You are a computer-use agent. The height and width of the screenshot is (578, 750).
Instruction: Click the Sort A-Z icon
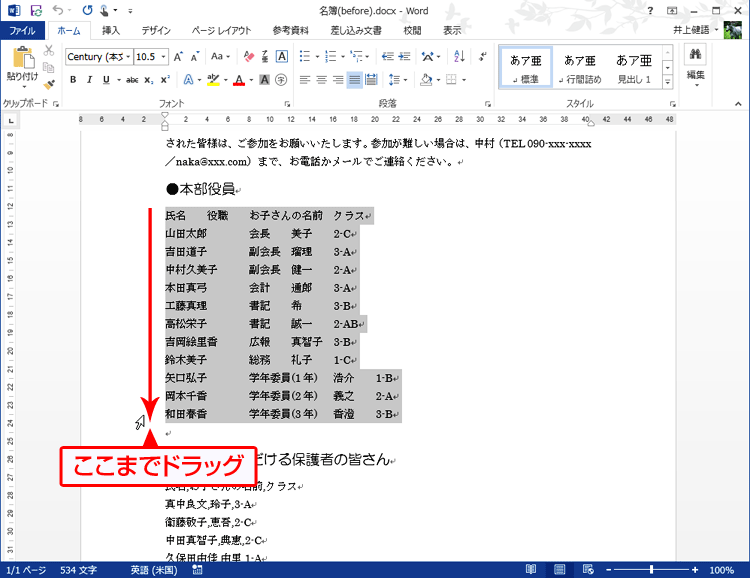(x=459, y=56)
